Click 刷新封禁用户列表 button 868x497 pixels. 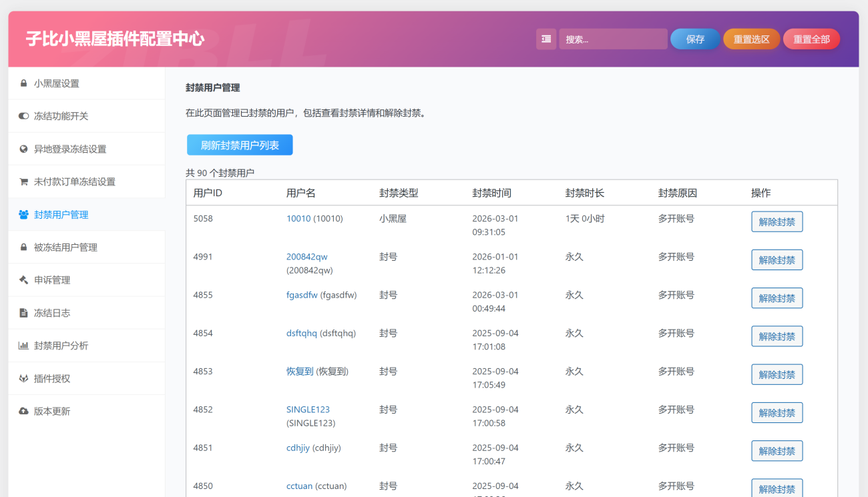240,145
